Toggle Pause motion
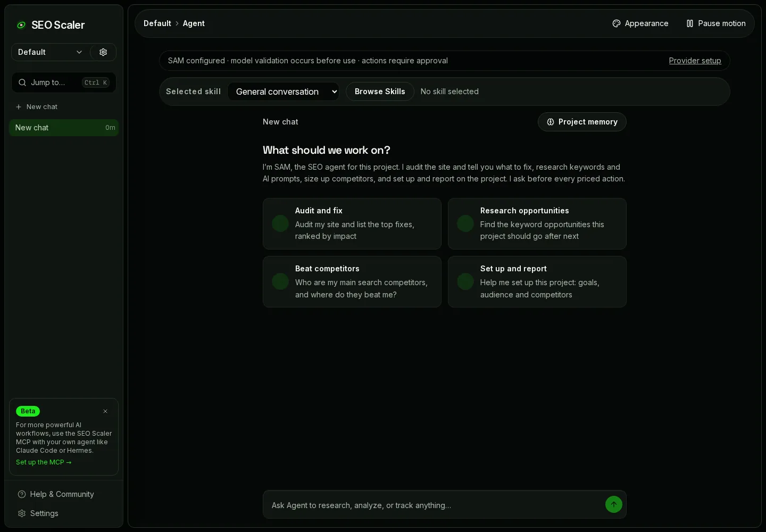Screen dimensions: 766x532 pos(716,23)
